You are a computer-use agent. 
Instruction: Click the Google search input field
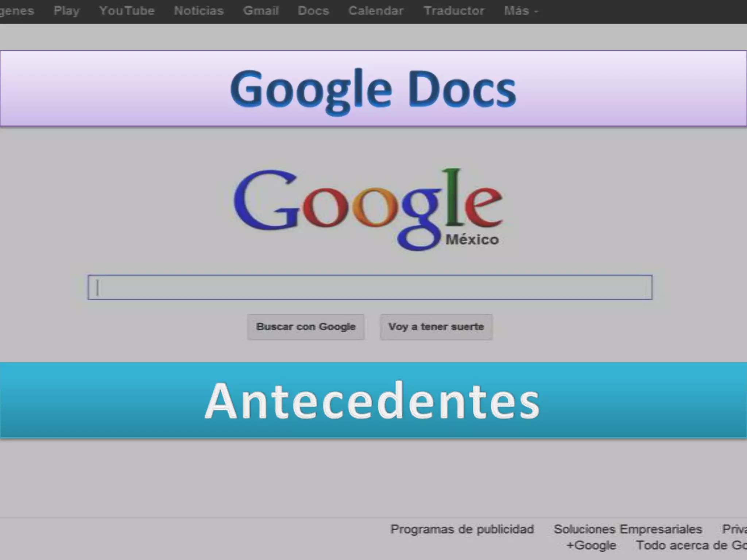pos(370,287)
